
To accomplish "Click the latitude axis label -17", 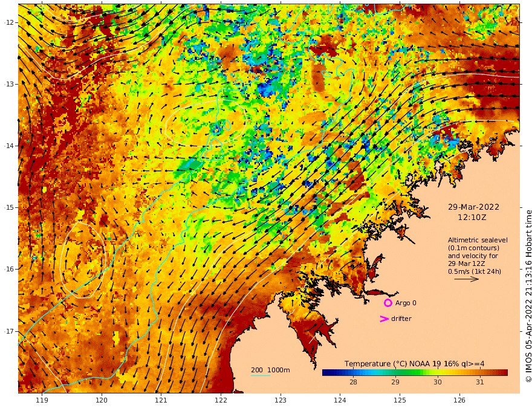I will [9, 331].
